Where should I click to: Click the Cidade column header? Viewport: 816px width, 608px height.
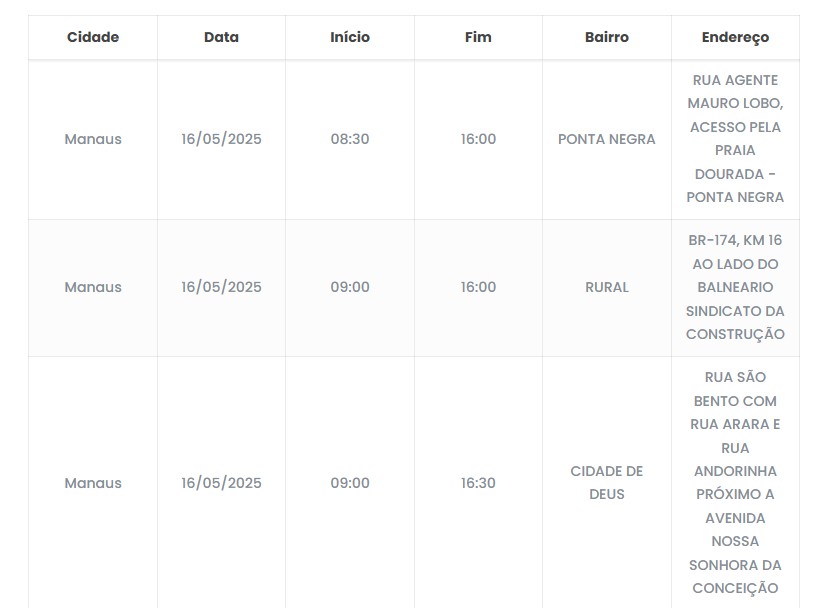(93, 37)
